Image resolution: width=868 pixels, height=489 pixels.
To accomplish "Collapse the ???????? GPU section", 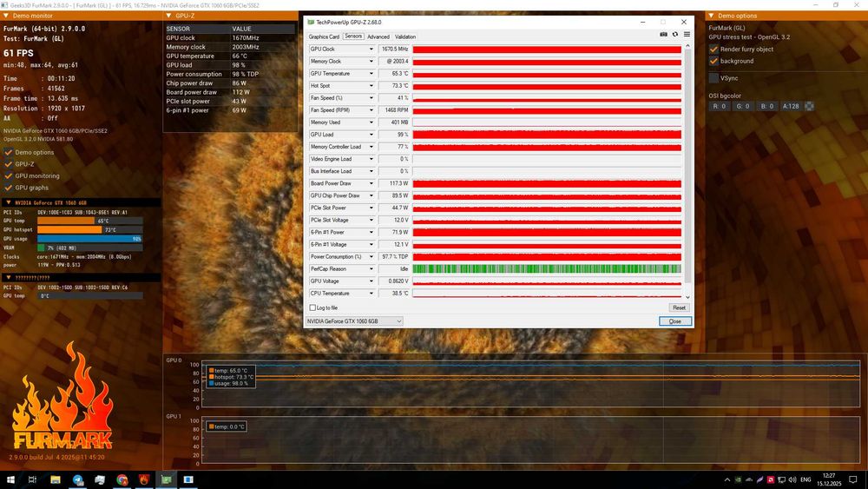I will [9, 277].
